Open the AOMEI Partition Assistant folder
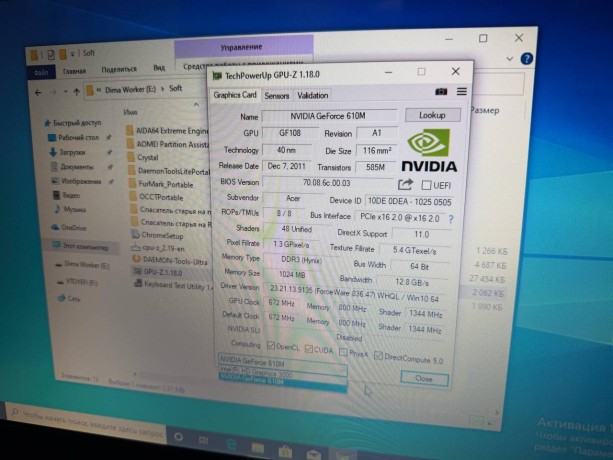This screenshot has width=613, height=460. (x=168, y=144)
